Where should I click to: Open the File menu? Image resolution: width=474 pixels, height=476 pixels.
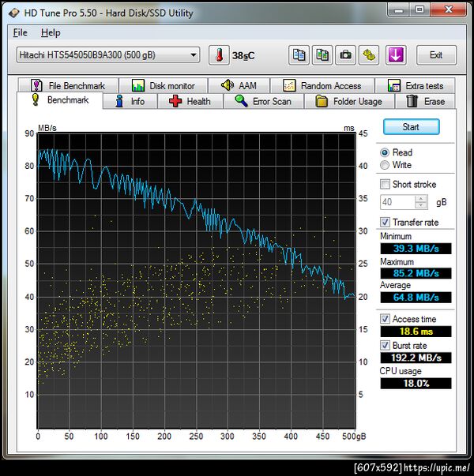(20, 32)
